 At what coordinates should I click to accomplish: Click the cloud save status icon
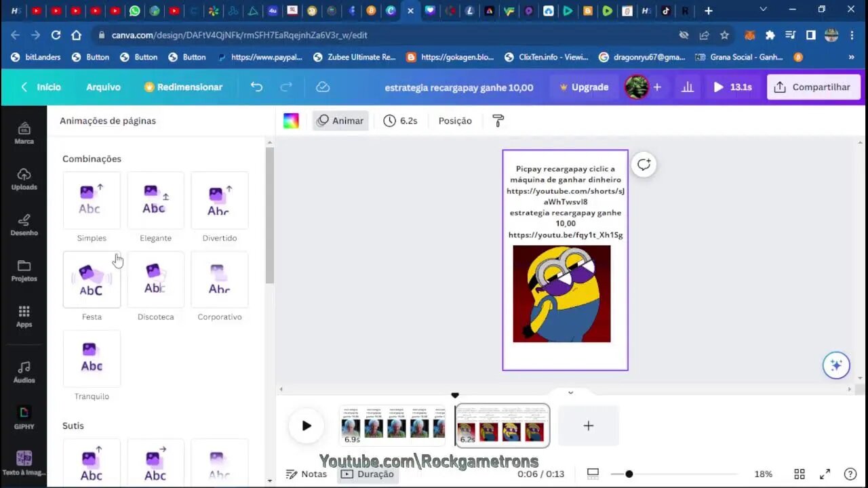[323, 87]
